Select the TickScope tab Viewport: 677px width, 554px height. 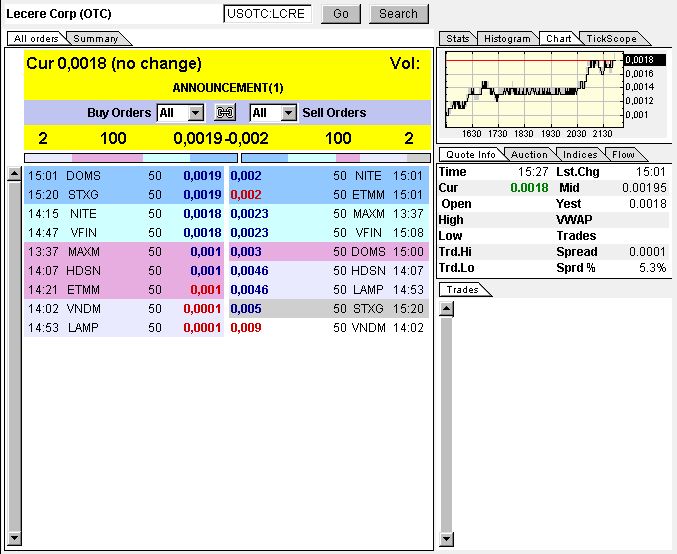coord(610,39)
